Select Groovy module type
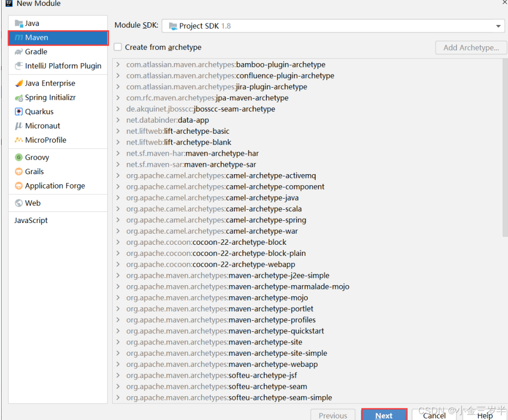 [58, 157]
